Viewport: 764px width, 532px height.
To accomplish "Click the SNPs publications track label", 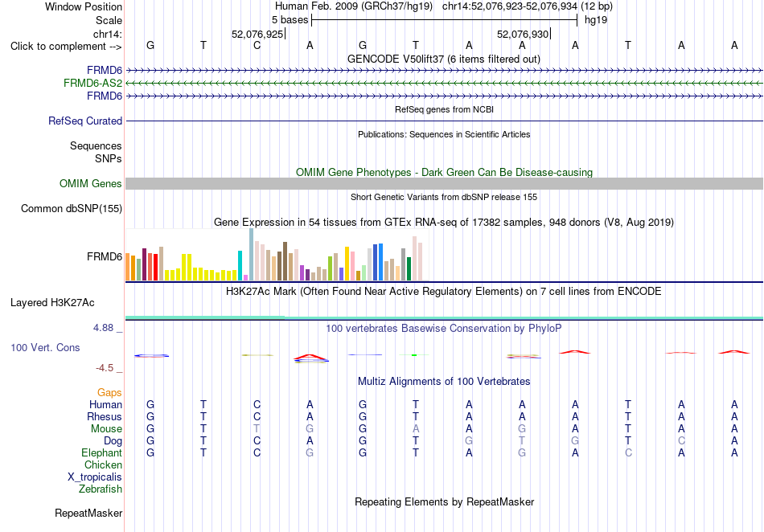I will pos(109,158).
